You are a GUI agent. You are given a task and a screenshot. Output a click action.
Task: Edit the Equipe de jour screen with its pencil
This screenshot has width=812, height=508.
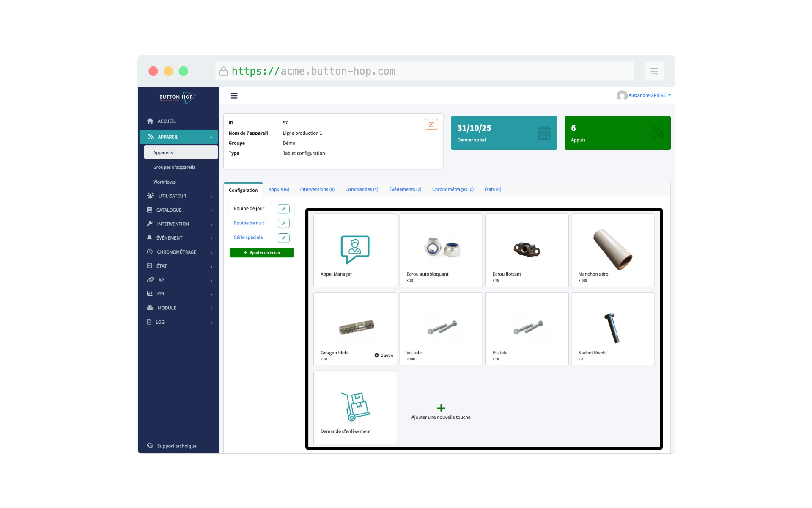(283, 209)
